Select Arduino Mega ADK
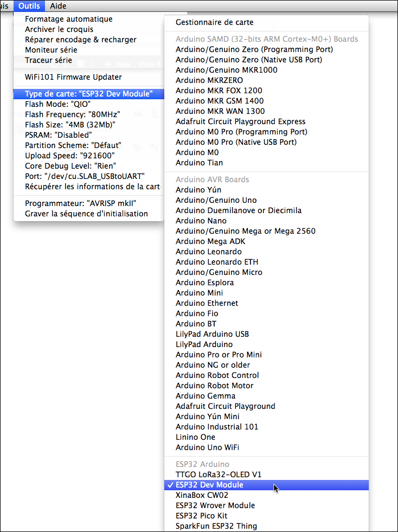 pos(266,241)
